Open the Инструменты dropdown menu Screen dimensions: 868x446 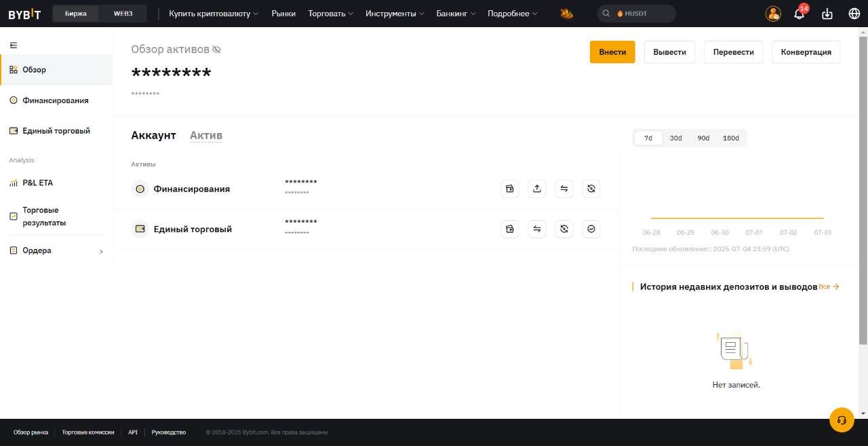(x=395, y=14)
